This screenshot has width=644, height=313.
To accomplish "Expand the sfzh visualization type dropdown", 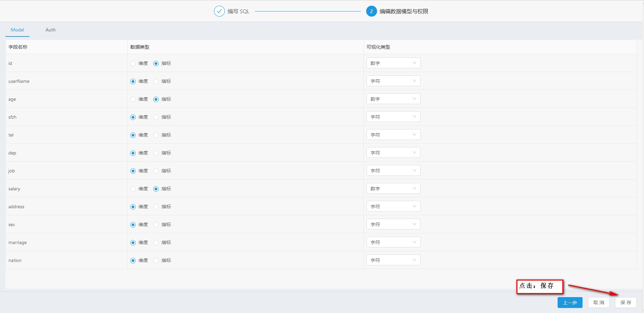I will point(393,117).
